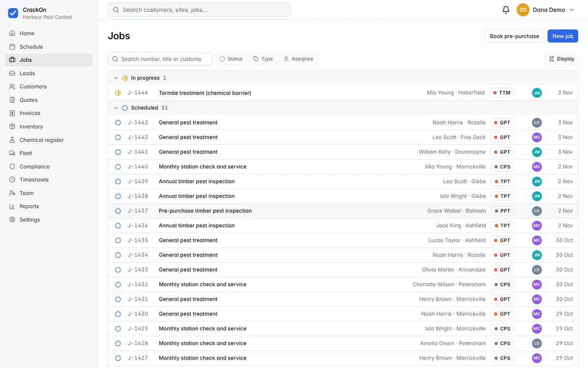Screen dimensions: 588x368
Task: Click the New job button
Action: 563,36
